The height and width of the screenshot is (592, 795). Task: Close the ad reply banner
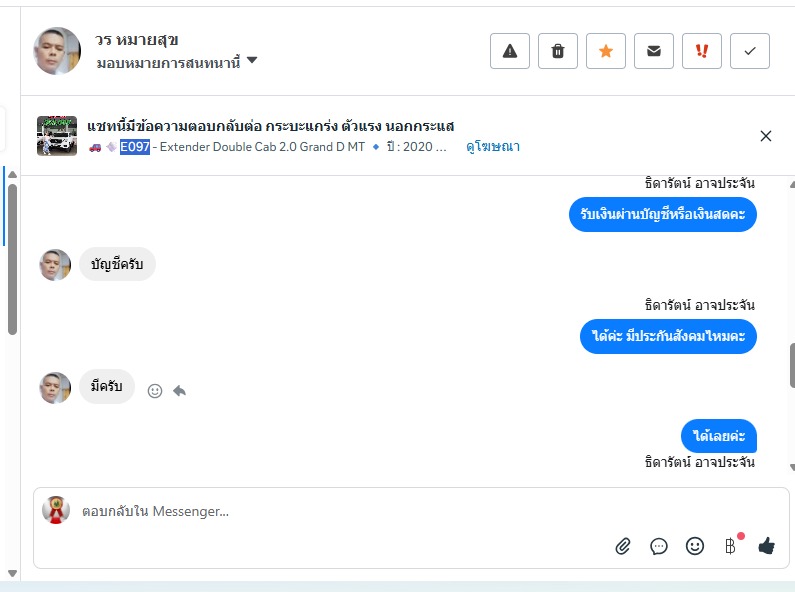[766, 136]
